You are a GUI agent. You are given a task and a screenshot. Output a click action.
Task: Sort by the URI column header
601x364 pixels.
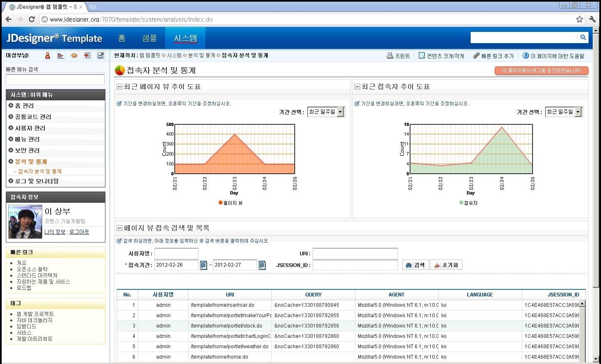click(230, 295)
